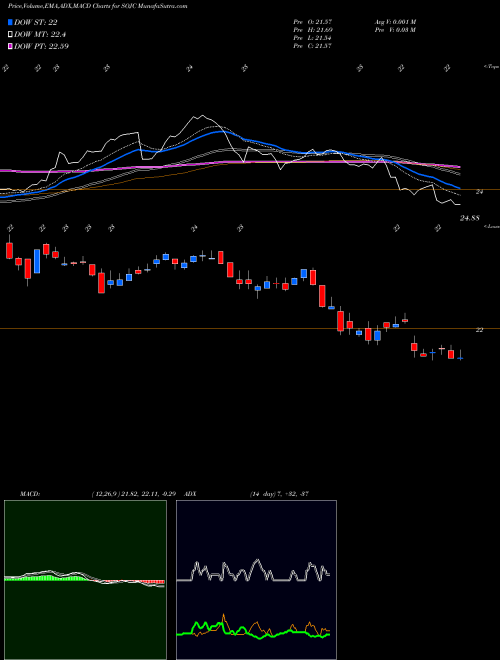Click the blue DOW ST legend swatch
This screenshot has height=660, width=500.
(x=11, y=23)
